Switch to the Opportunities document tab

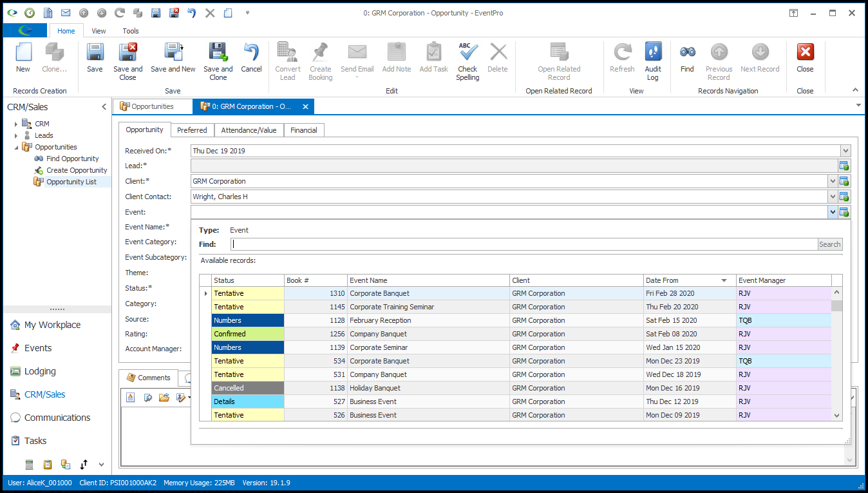(153, 106)
